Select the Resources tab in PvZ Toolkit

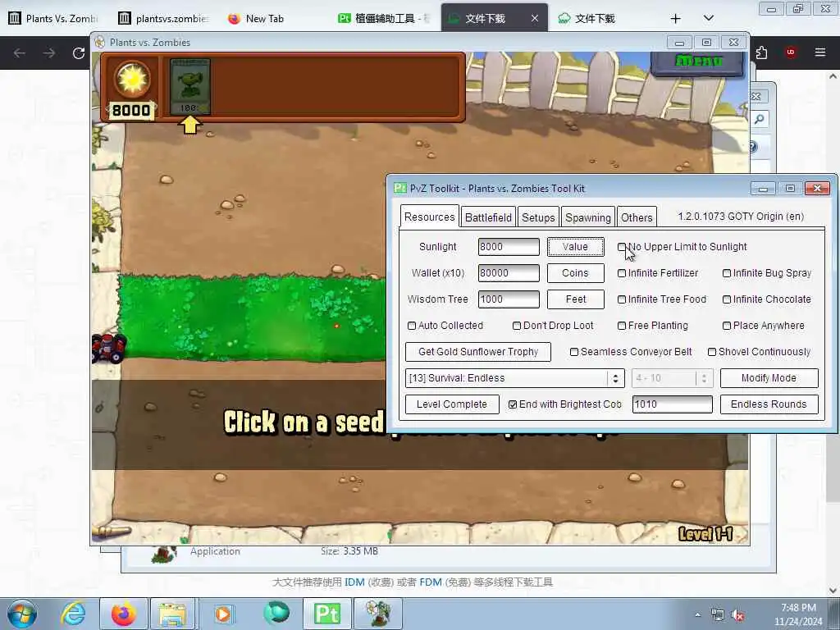pyautogui.click(x=430, y=217)
